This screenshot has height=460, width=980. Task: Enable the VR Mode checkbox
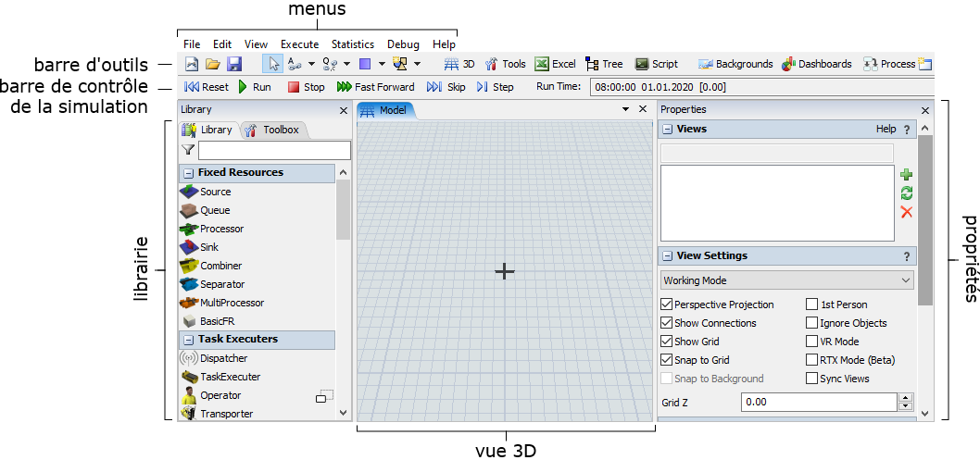tap(812, 342)
